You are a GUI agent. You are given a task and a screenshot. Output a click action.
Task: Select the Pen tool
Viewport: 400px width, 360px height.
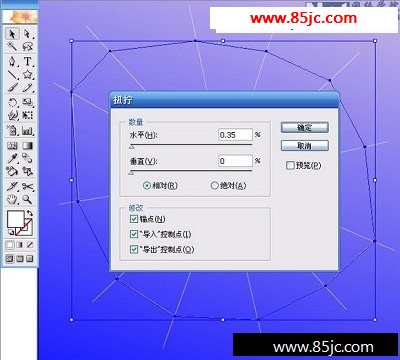coord(13,62)
